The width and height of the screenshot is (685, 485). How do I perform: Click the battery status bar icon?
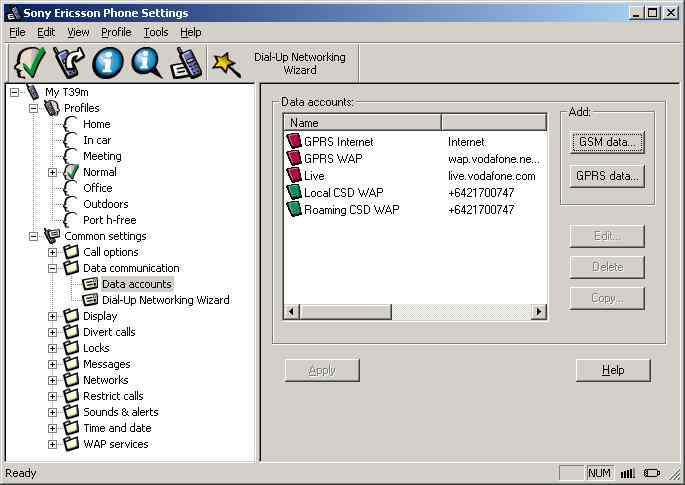point(652,473)
